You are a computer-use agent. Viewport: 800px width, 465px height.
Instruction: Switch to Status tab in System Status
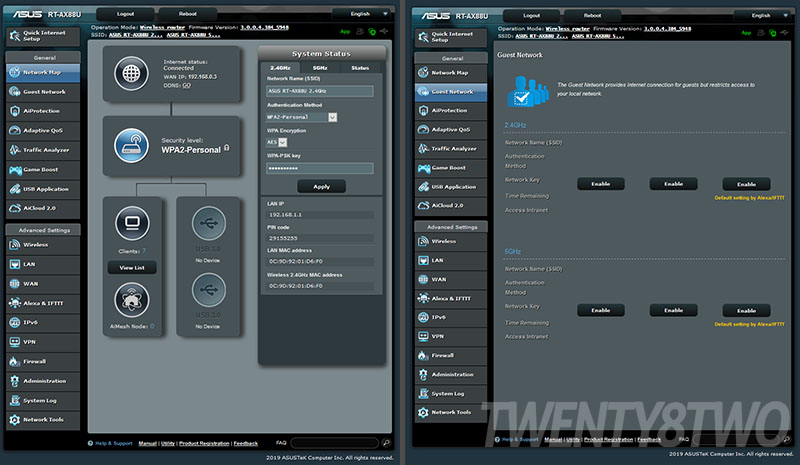tap(360, 68)
